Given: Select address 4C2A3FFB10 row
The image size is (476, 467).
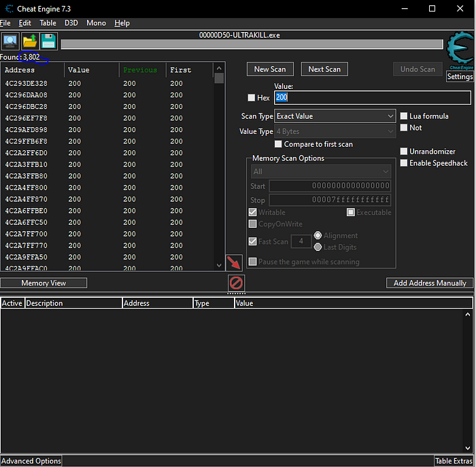Looking at the screenshot, I should (107, 165).
